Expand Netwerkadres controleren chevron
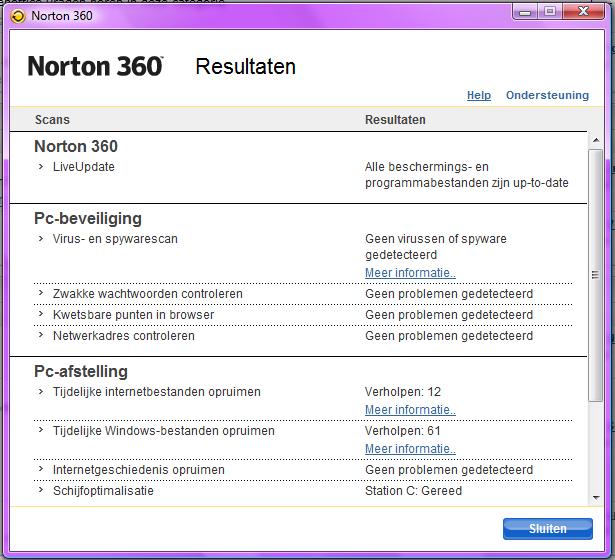This screenshot has width=615, height=560. (x=41, y=335)
